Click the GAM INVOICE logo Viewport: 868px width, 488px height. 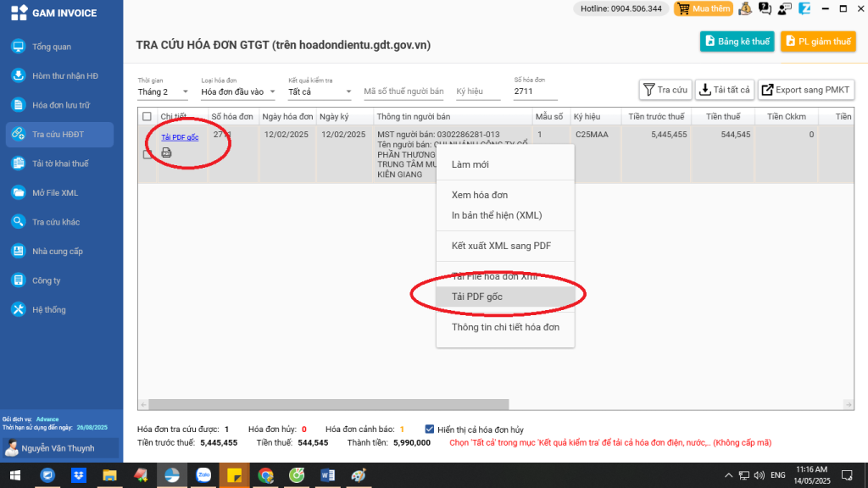tap(53, 13)
